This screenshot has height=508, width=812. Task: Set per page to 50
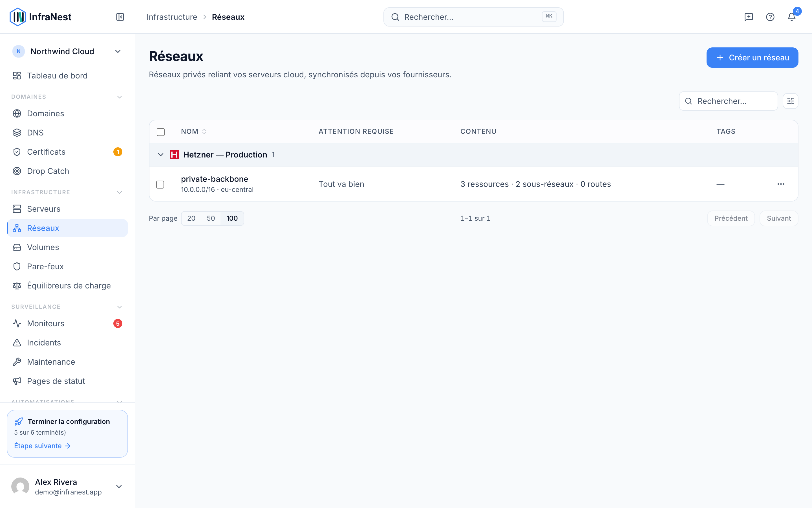pos(211,218)
